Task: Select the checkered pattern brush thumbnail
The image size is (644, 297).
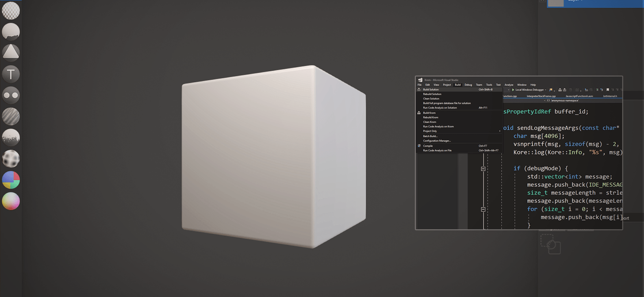Action: tap(11, 10)
